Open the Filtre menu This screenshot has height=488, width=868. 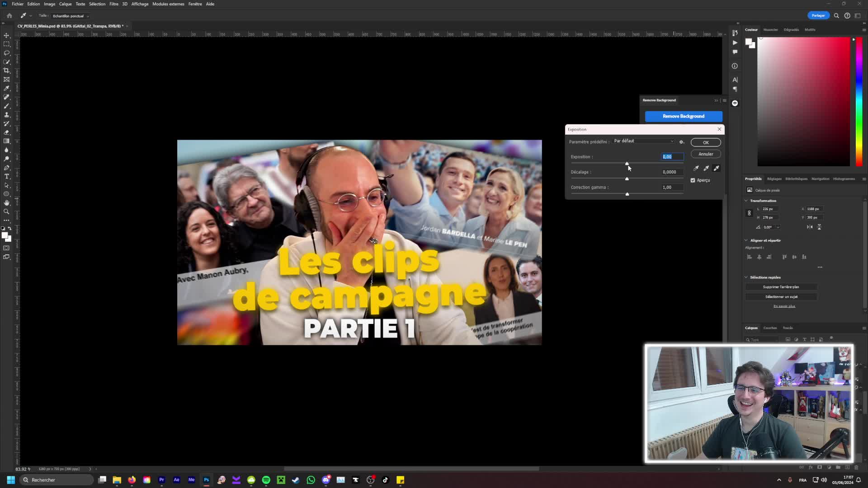pos(114,4)
